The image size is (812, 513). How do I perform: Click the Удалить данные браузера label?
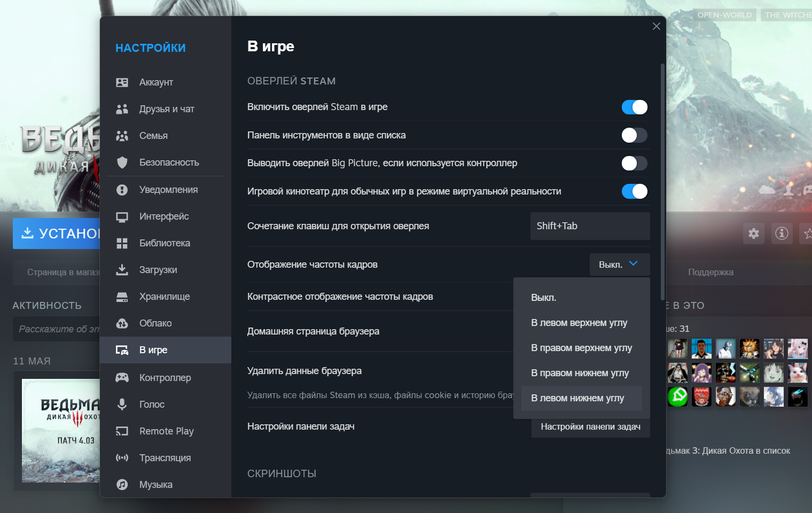[x=304, y=371]
